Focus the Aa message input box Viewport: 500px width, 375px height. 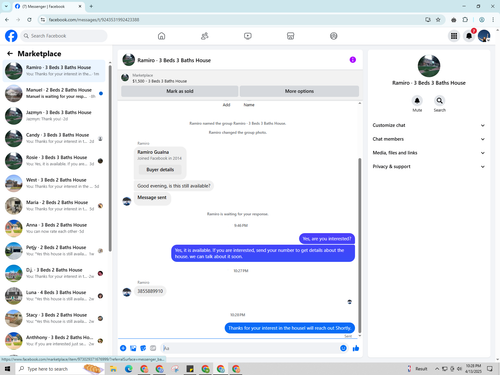tap(249, 348)
